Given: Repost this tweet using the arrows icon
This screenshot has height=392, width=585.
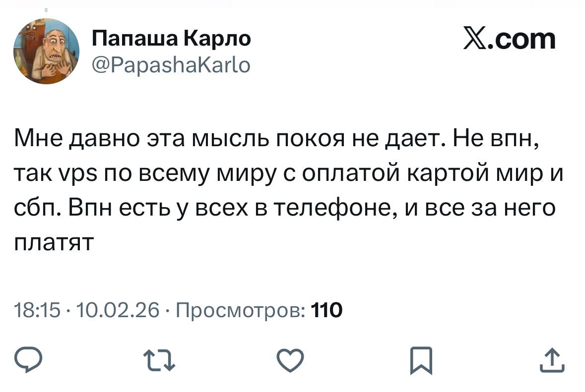Looking at the screenshot, I should [x=158, y=360].
